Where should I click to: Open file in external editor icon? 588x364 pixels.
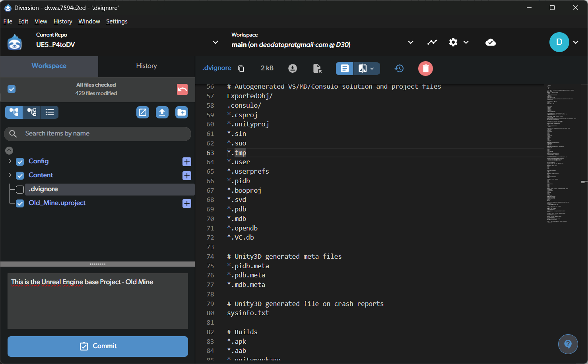317,68
